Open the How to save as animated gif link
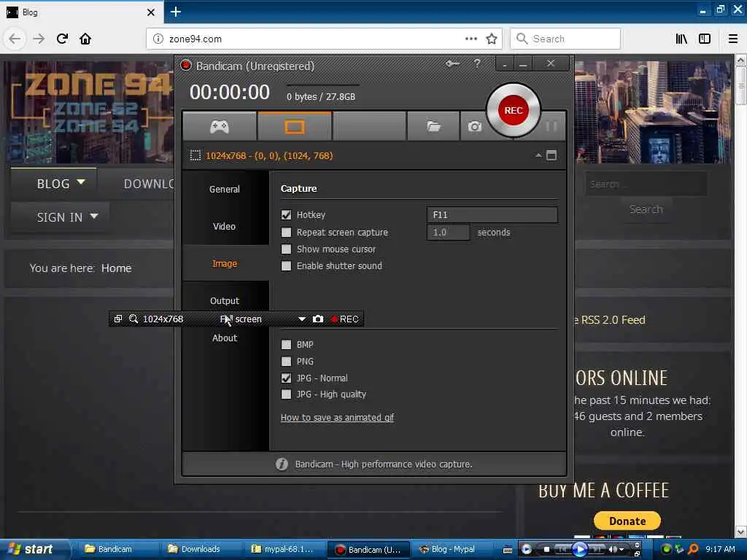Image resolution: width=747 pixels, height=560 pixels. [x=337, y=418]
